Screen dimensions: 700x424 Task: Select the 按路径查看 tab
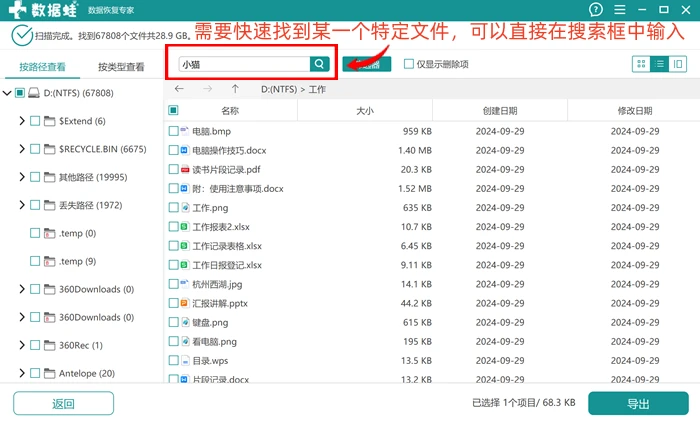42,67
